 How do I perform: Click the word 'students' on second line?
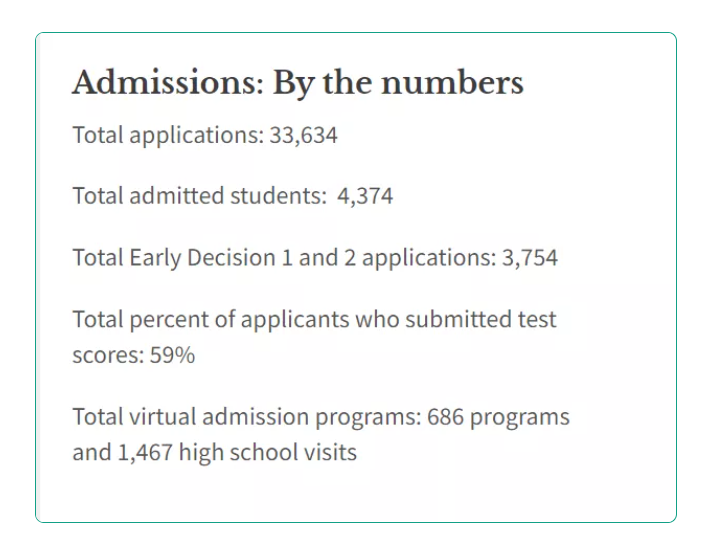(278, 195)
